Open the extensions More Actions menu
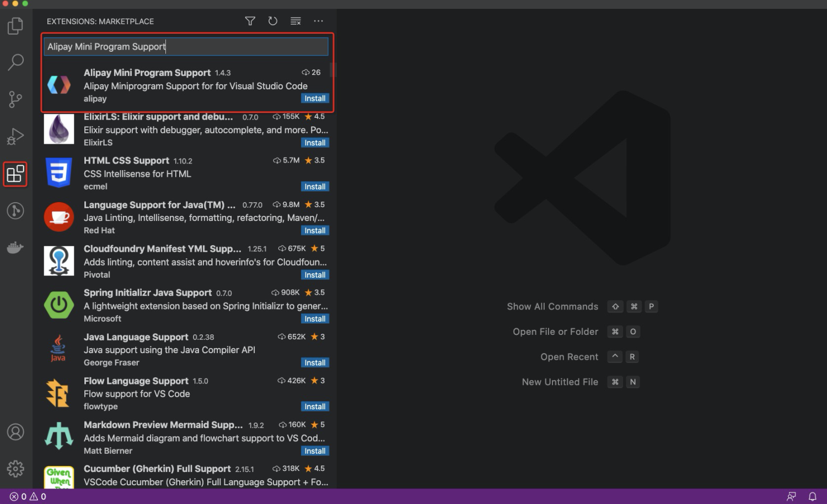Viewport: 827px width, 504px height. [318, 21]
